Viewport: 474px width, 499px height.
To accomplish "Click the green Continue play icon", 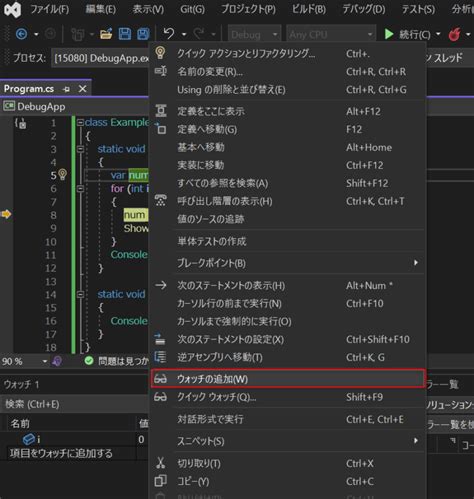I will click(389, 34).
